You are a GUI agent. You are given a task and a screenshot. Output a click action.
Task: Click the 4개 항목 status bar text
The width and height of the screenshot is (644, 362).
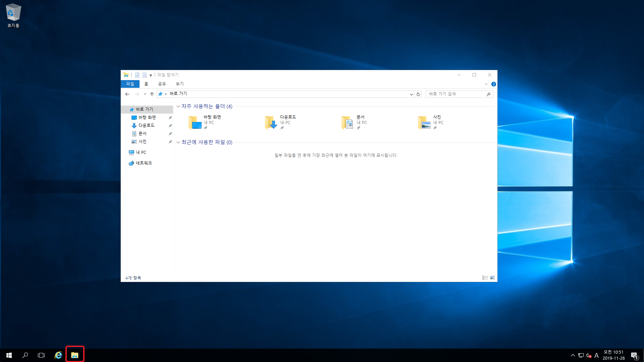[x=133, y=278]
